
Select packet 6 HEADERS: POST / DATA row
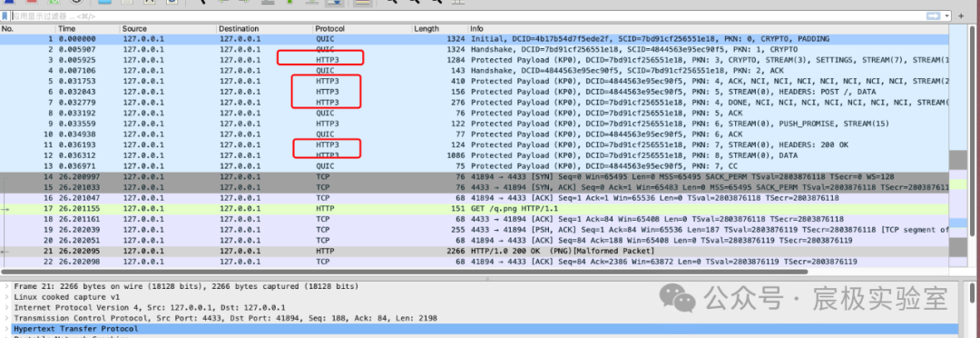pos(474,92)
